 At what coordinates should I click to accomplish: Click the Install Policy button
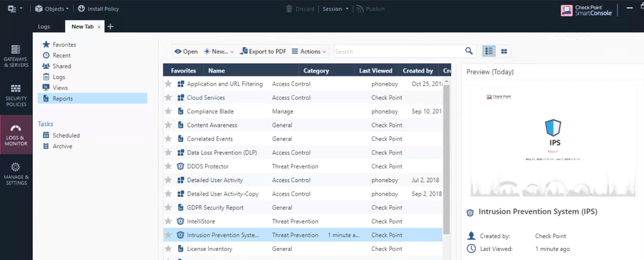tap(99, 8)
